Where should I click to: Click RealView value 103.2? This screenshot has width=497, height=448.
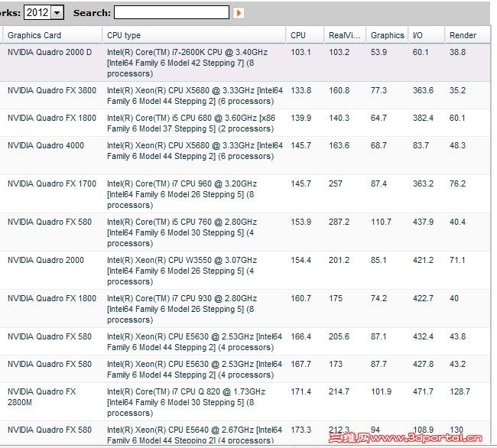339,52
